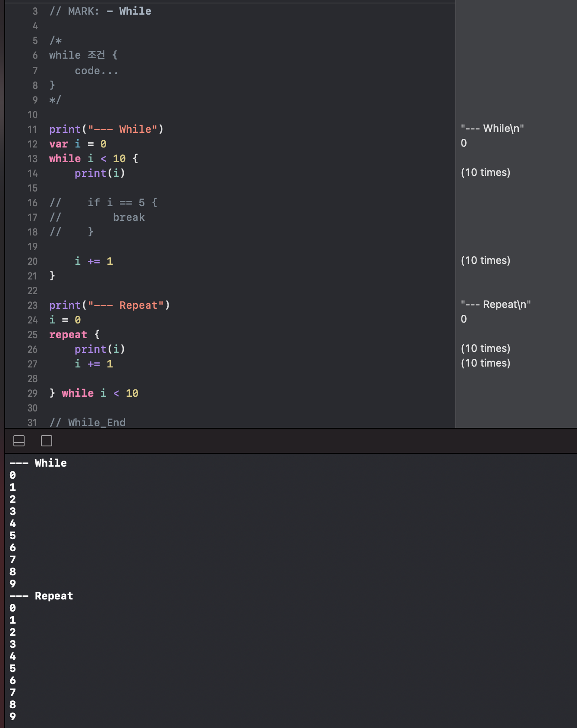Click the (10 times) result for line 26
This screenshot has width=577, height=728.
(486, 348)
